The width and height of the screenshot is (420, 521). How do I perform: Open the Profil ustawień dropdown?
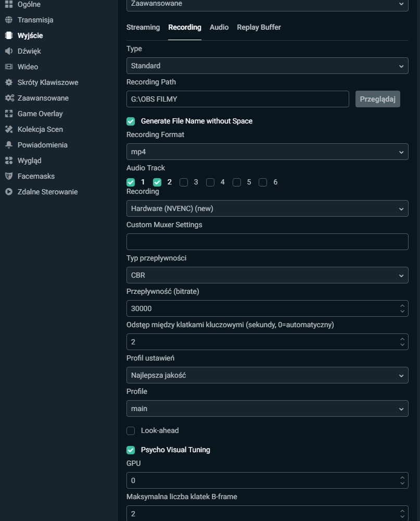[268, 375]
